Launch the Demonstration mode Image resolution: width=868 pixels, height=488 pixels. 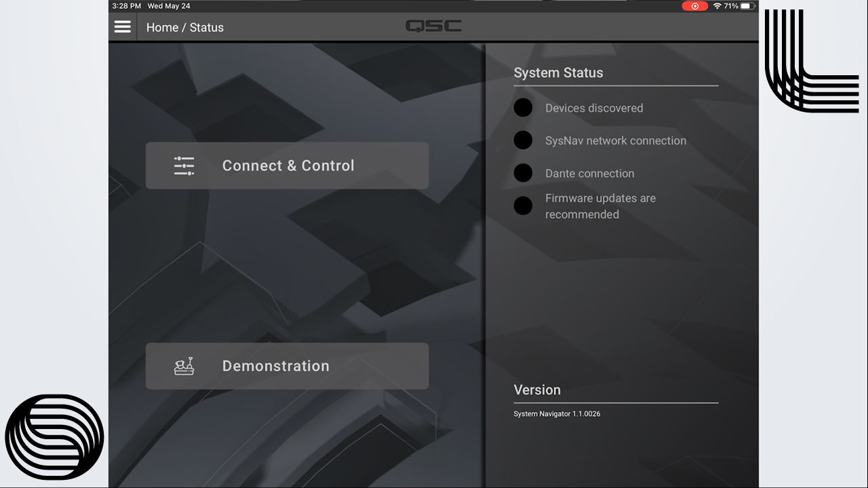pos(288,366)
